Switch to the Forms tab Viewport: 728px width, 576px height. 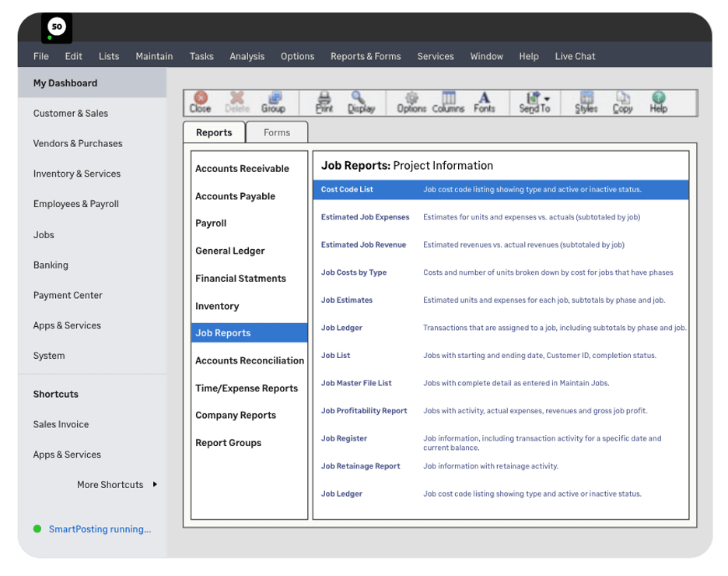(x=277, y=132)
